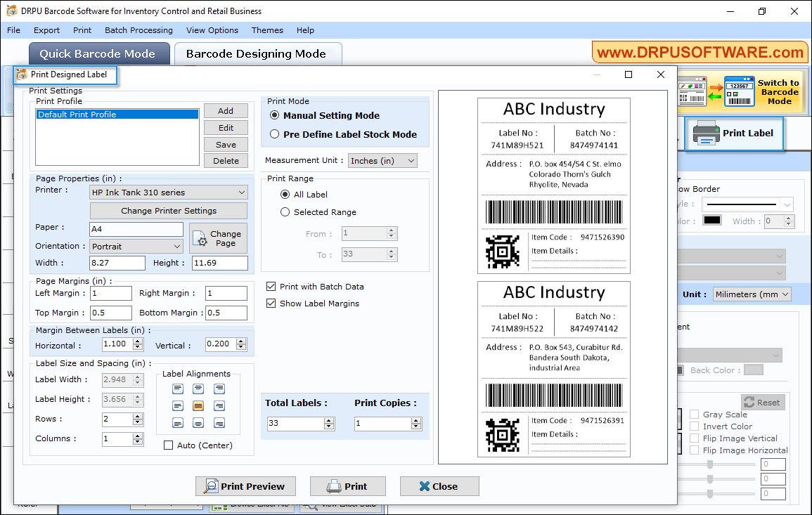
Task: Click inside the Total Labels field
Action: pos(295,424)
